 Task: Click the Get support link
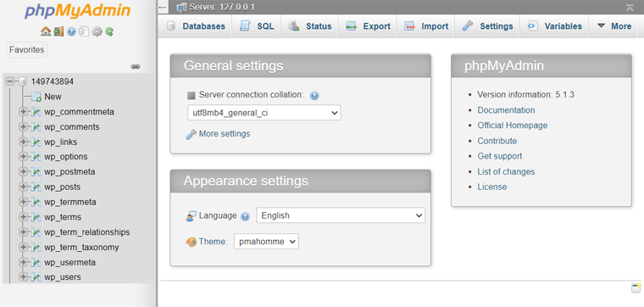pyautogui.click(x=499, y=156)
